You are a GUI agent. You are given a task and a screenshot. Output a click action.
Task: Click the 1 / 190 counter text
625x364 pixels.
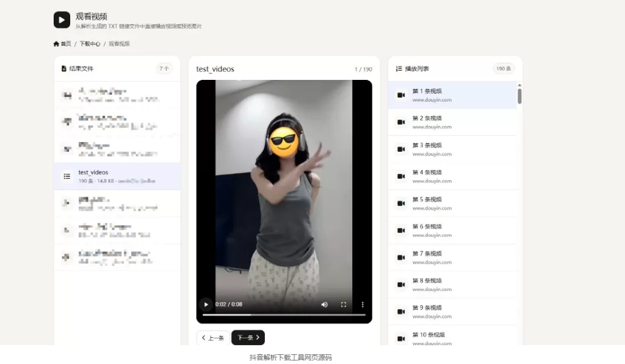pyautogui.click(x=363, y=70)
